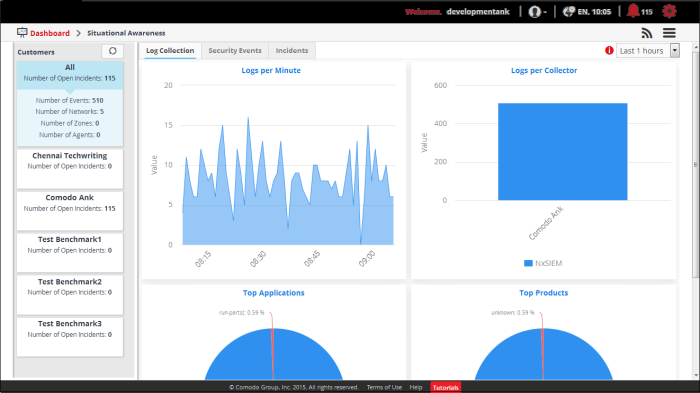Click the Top Applications title
This screenshot has width=700, height=393.
pos(274,293)
